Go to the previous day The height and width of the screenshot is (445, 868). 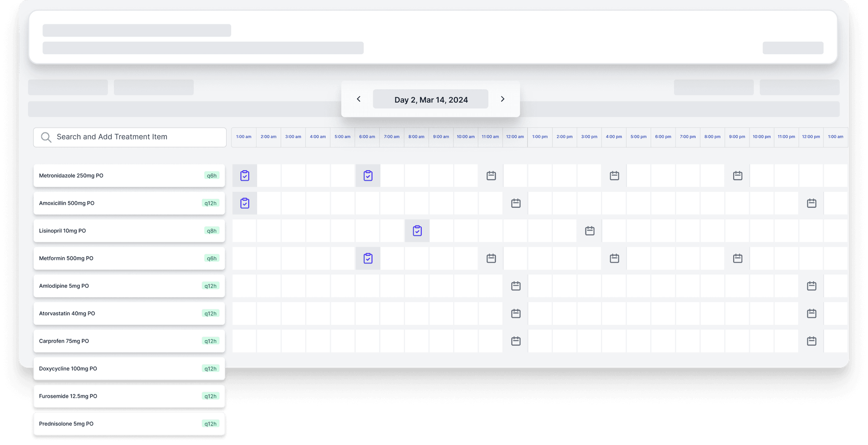[359, 99]
